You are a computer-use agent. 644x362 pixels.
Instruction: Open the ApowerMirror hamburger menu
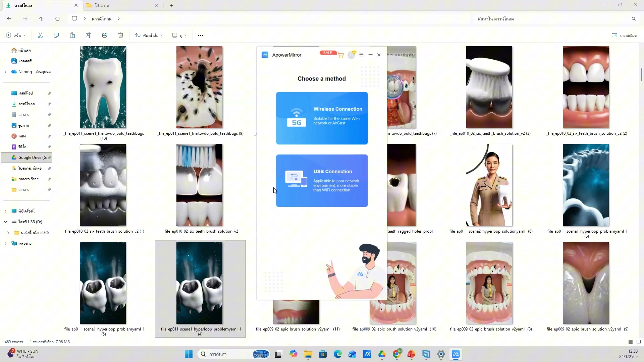coord(361,55)
